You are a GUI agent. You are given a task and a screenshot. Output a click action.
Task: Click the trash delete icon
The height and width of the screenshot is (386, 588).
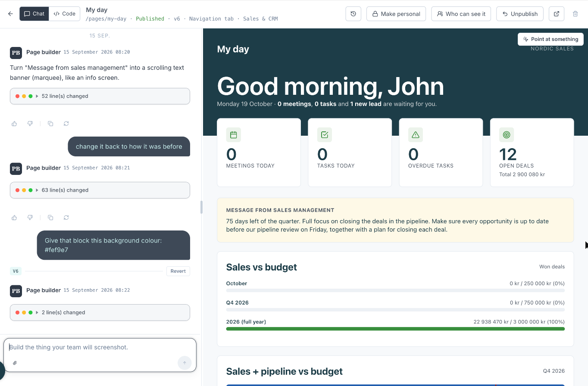575,14
